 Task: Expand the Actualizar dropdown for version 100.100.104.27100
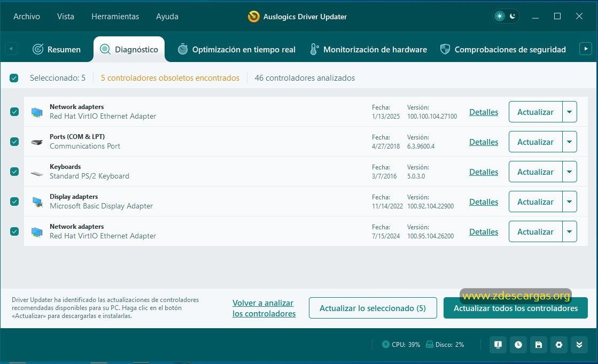(x=569, y=112)
